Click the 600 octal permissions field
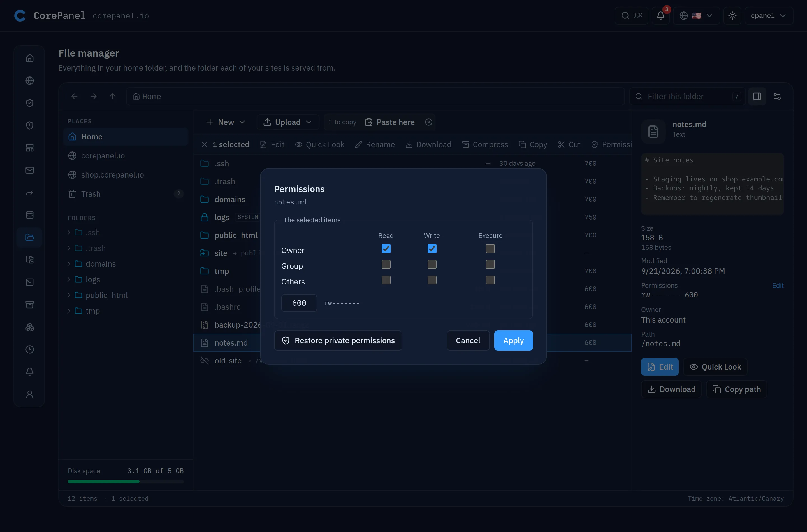Image resolution: width=807 pixels, height=532 pixels. point(299,303)
